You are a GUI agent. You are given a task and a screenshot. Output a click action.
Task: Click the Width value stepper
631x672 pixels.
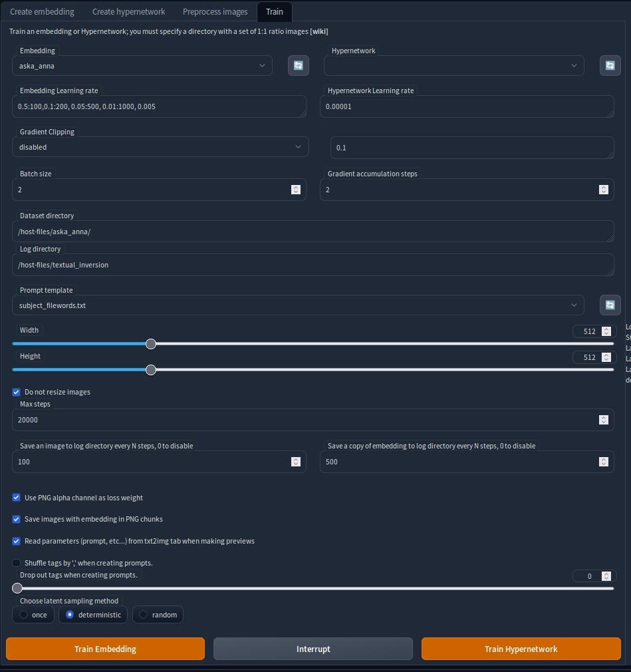(606, 331)
